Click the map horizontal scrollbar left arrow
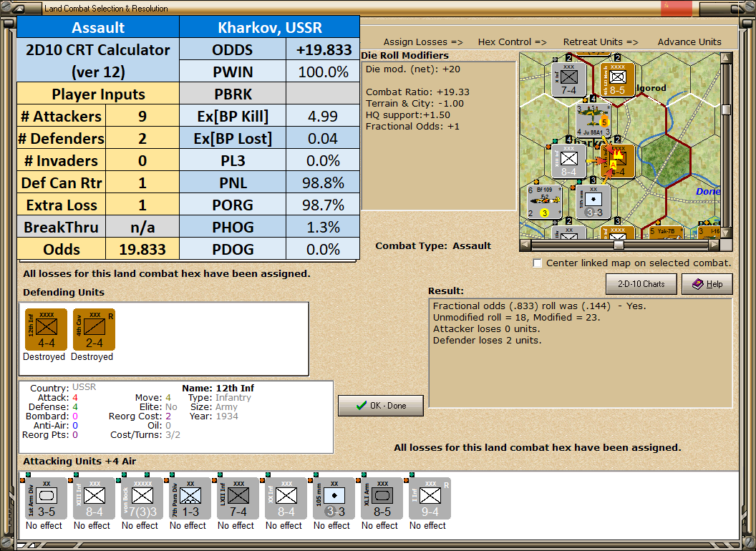 pyautogui.click(x=525, y=245)
